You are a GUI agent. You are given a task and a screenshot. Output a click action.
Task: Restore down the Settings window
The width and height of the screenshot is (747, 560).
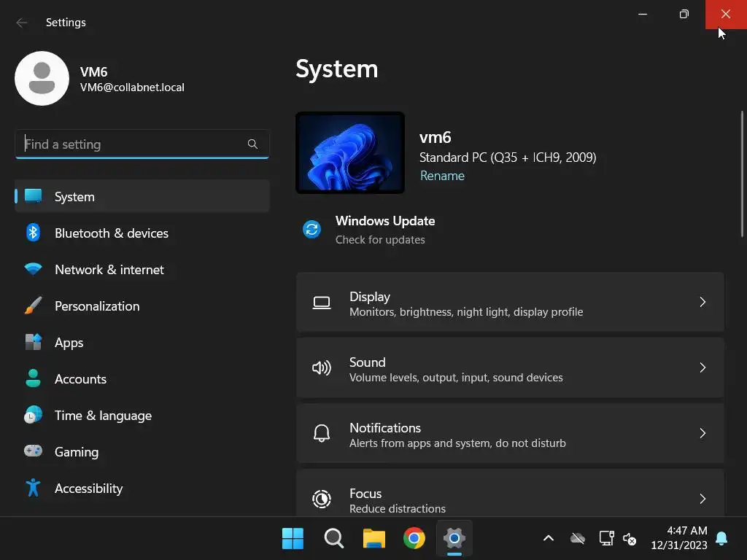684,15
